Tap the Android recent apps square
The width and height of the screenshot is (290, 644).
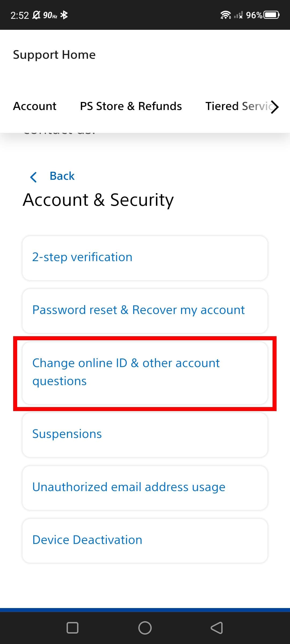72,628
